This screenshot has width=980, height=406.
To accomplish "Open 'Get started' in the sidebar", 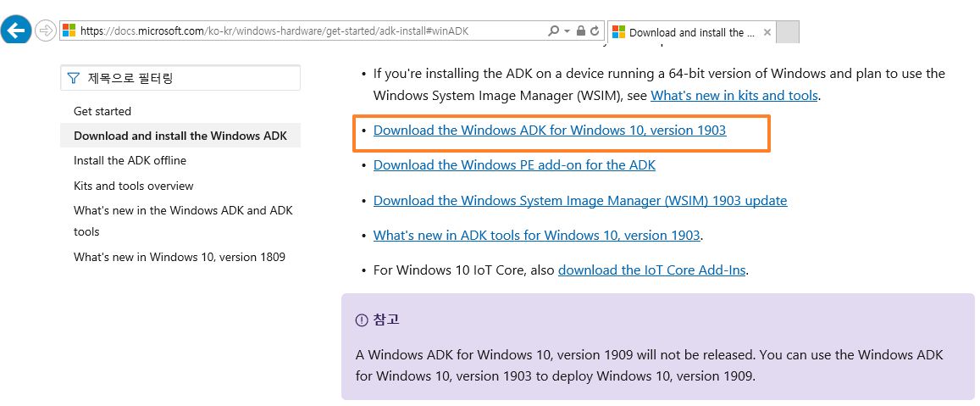I will [102, 111].
